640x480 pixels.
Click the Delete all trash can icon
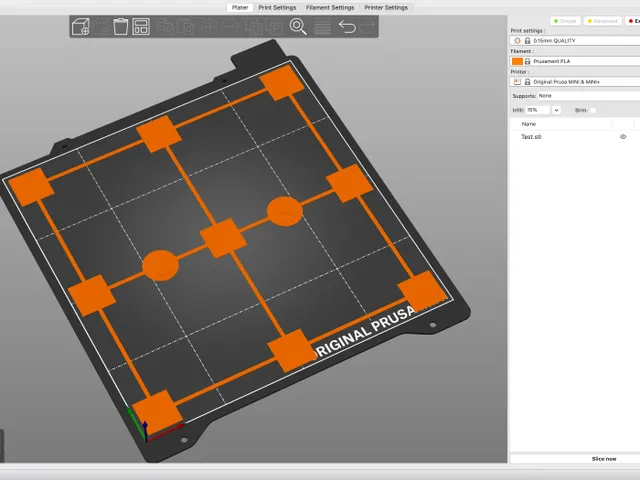click(120, 27)
